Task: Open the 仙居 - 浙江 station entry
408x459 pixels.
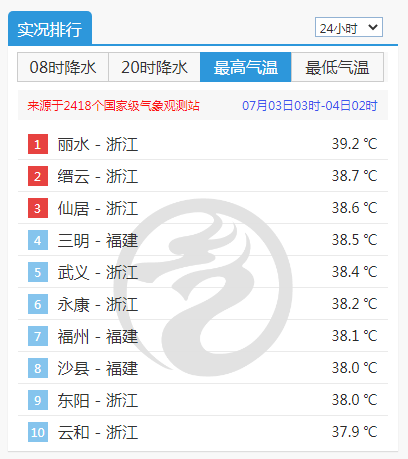Action: pos(98,208)
